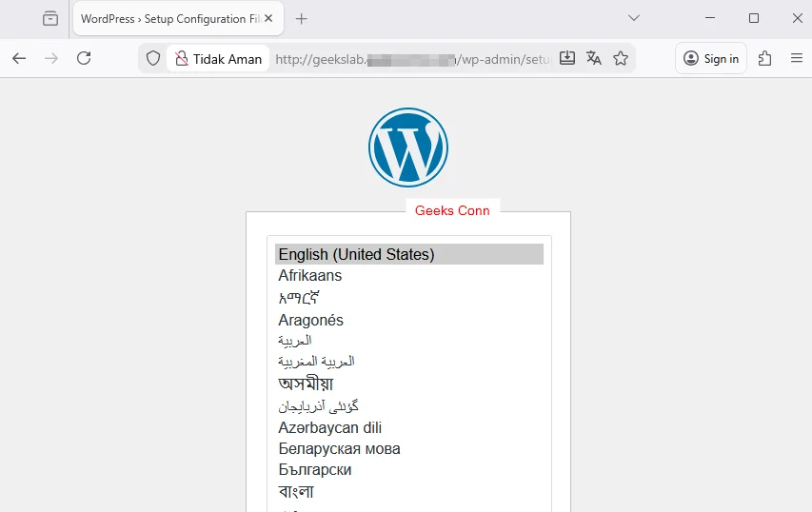Open the extensions puzzle icon
This screenshot has width=812, height=512.
click(x=764, y=58)
